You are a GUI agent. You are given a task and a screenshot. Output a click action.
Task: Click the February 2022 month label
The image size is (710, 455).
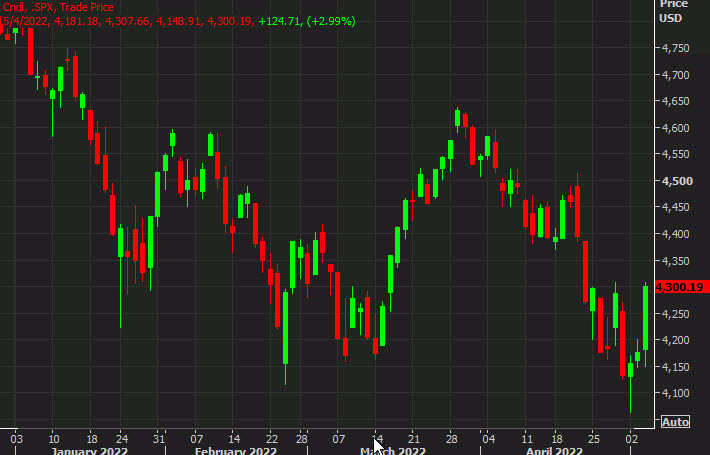pyautogui.click(x=235, y=451)
